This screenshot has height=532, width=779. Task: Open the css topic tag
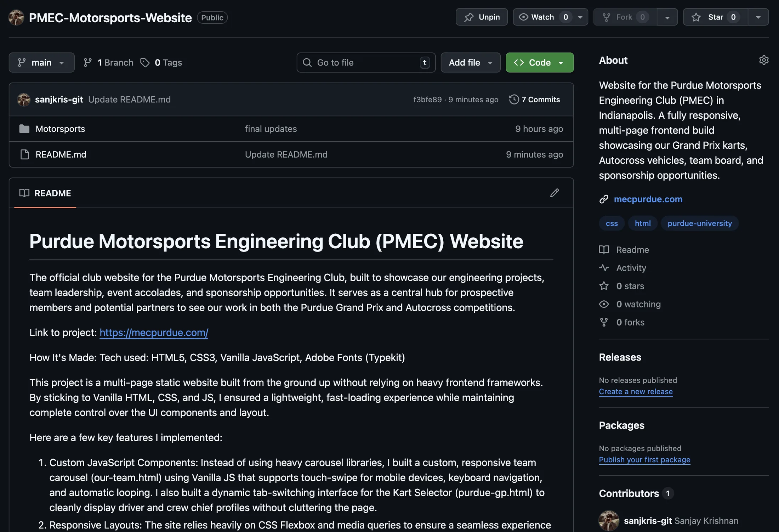612,223
